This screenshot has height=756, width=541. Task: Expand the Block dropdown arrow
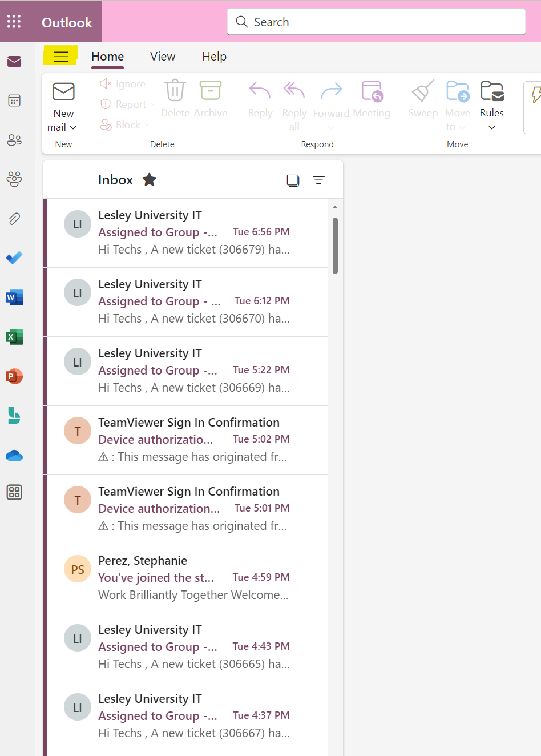tap(147, 125)
